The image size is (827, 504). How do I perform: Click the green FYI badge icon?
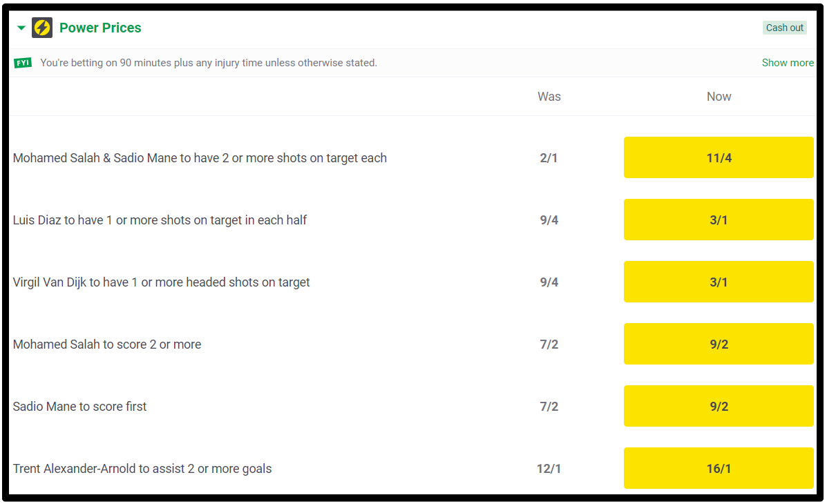(x=23, y=63)
